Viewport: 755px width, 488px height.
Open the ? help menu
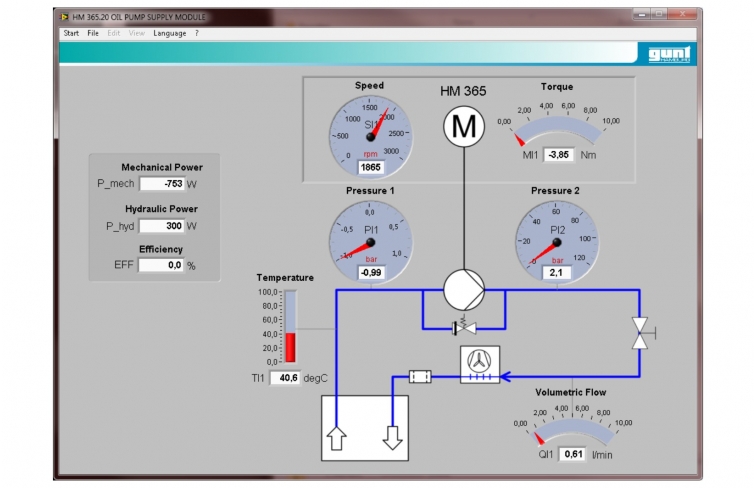click(197, 33)
